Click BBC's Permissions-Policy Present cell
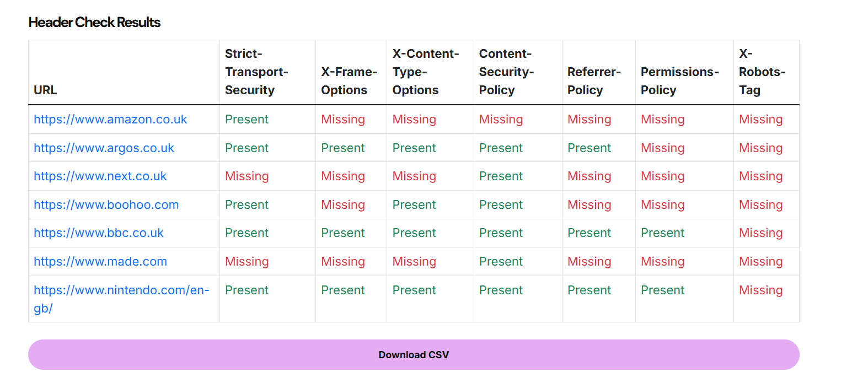The width and height of the screenshot is (868, 383). [x=662, y=233]
